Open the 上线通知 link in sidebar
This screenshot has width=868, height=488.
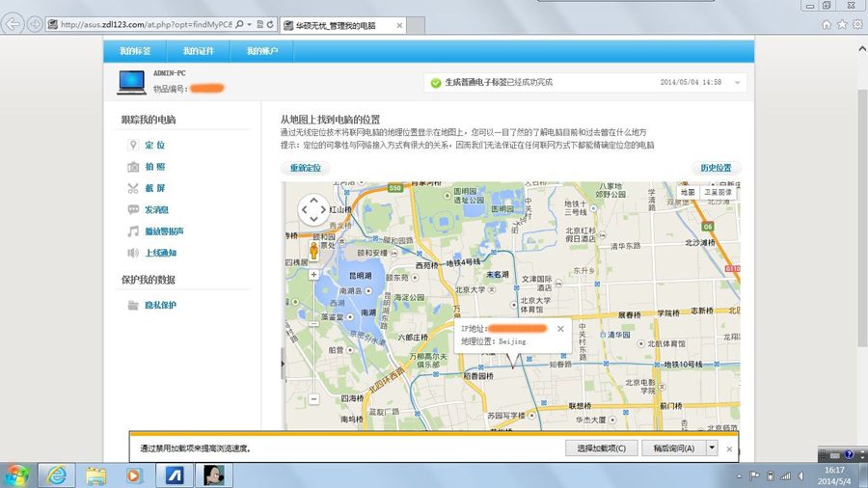(x=160, y=253)
